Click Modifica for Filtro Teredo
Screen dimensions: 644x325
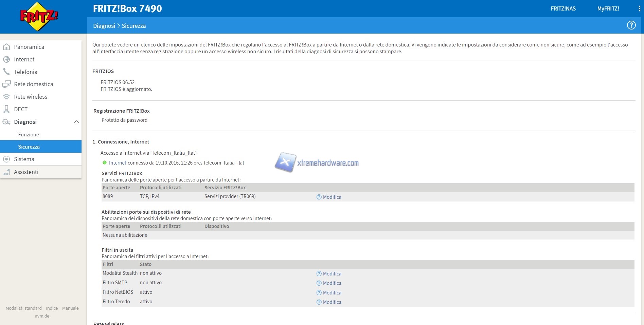[332, 302]
